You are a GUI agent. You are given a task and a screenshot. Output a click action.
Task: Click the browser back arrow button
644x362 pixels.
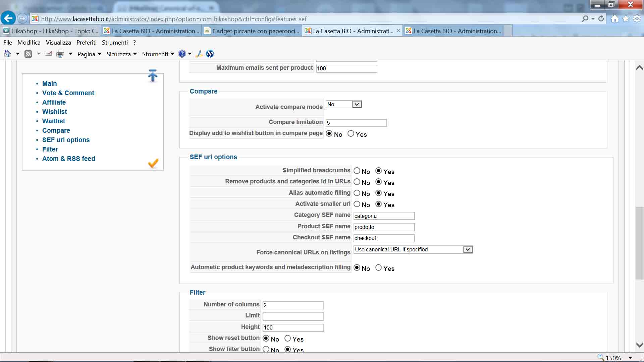8,18
